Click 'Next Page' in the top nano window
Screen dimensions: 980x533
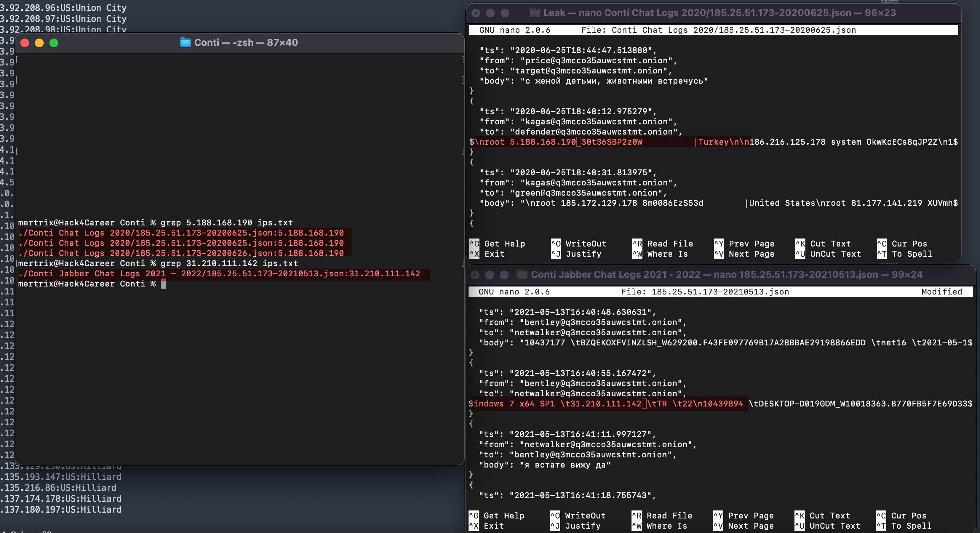coord(751,254)
